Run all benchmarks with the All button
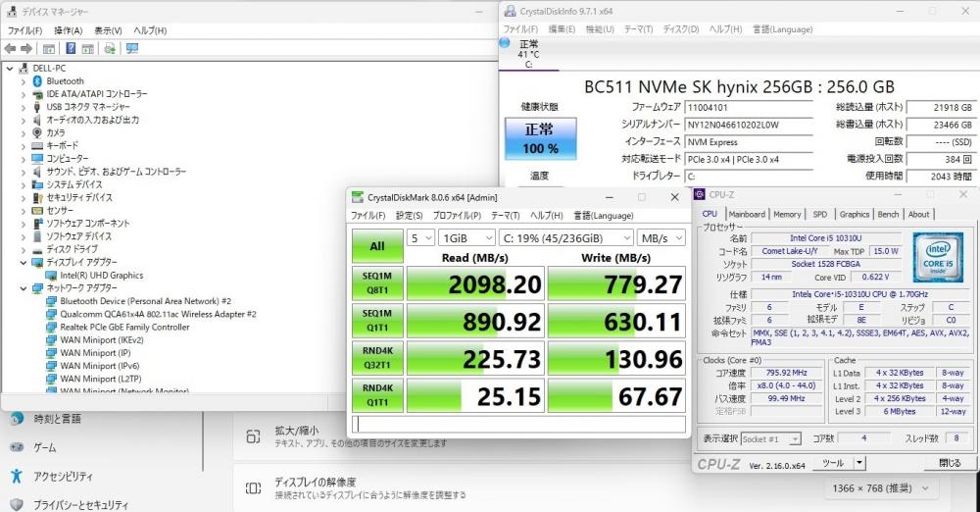The image size is (980, 512). (x=376, y=246)
